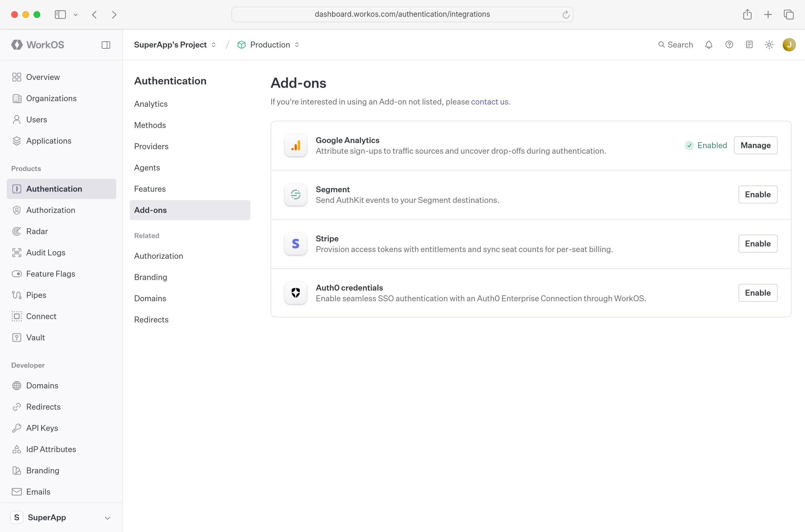Open Feature Flags in the sidebar
805x532 pixels.
click(x=61, y=274)
